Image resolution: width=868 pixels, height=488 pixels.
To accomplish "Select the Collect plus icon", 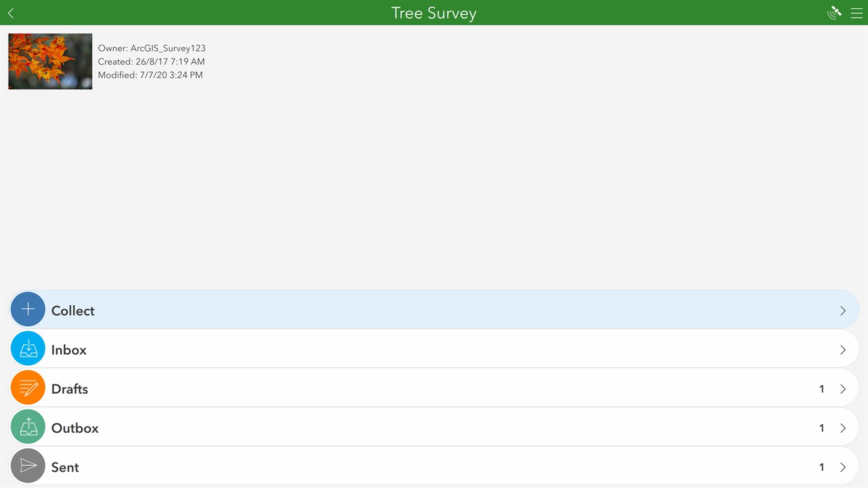I will (x=27, y=309).
